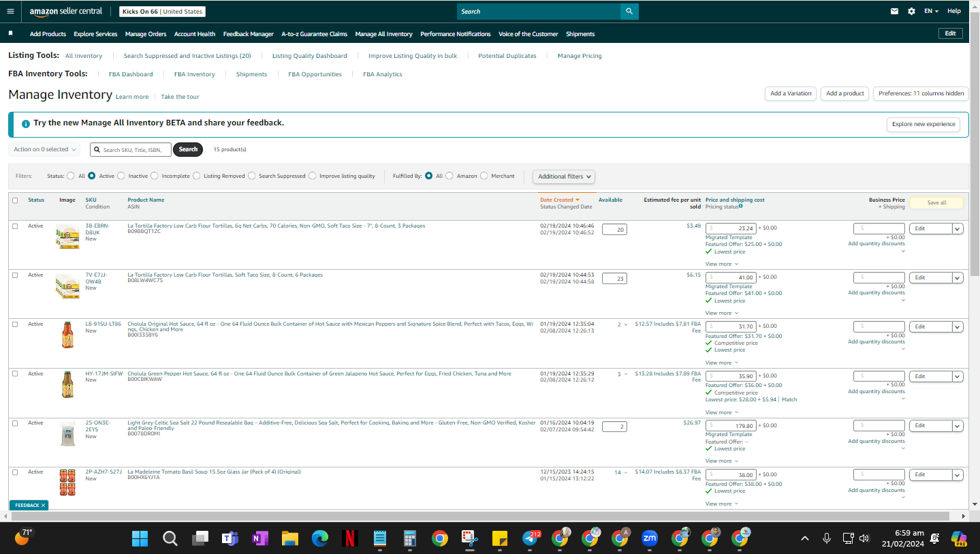Open Zoom from the taskbar
The image size is (980, 554).
[x=649, y=538]
